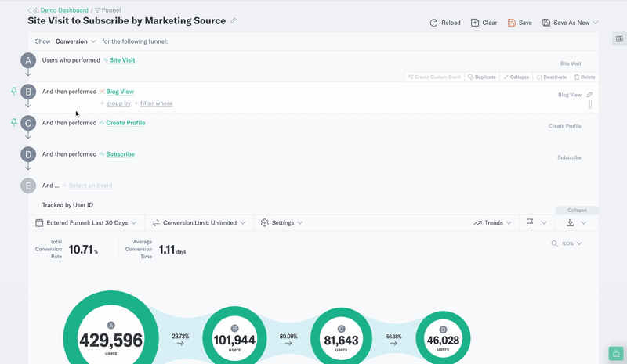Viewport: 627px width, 364px height.
Task: Collapse the funnel query panel
Action: (x=577, y=210)
